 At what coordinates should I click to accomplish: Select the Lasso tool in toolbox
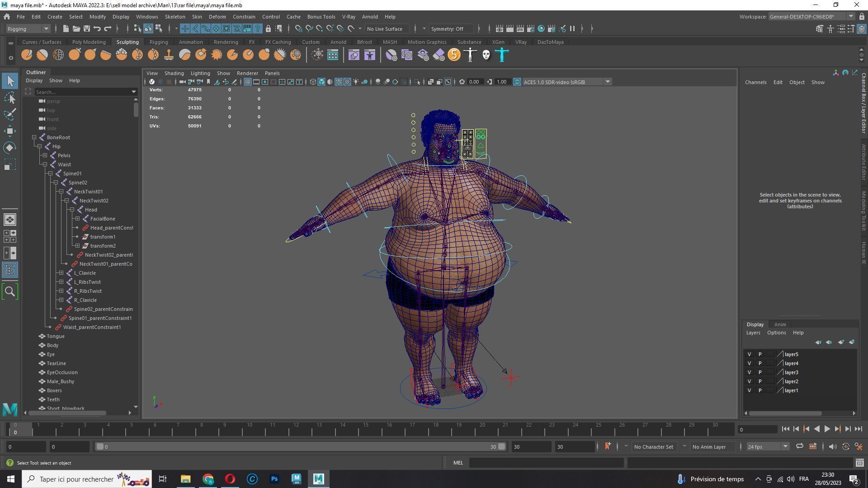click(x=10, y=98)
